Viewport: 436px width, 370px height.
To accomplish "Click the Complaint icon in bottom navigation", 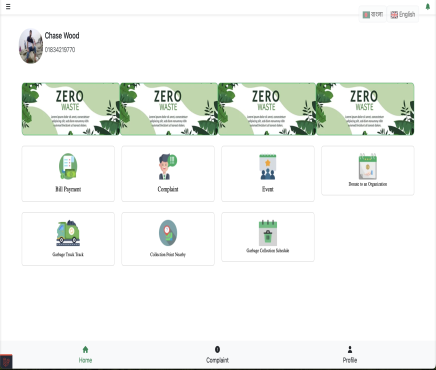I will (x=217, y=349).
